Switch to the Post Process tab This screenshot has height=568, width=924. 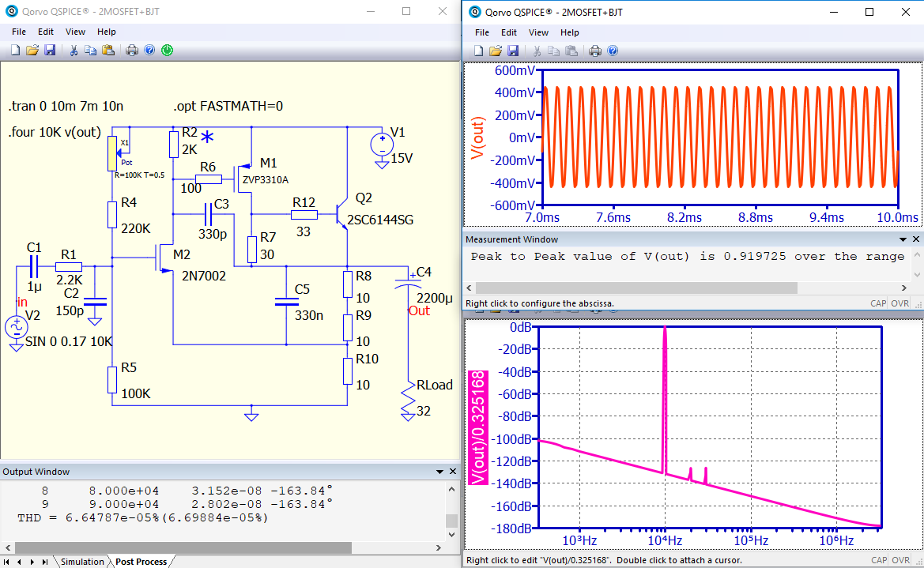[141, 562]
